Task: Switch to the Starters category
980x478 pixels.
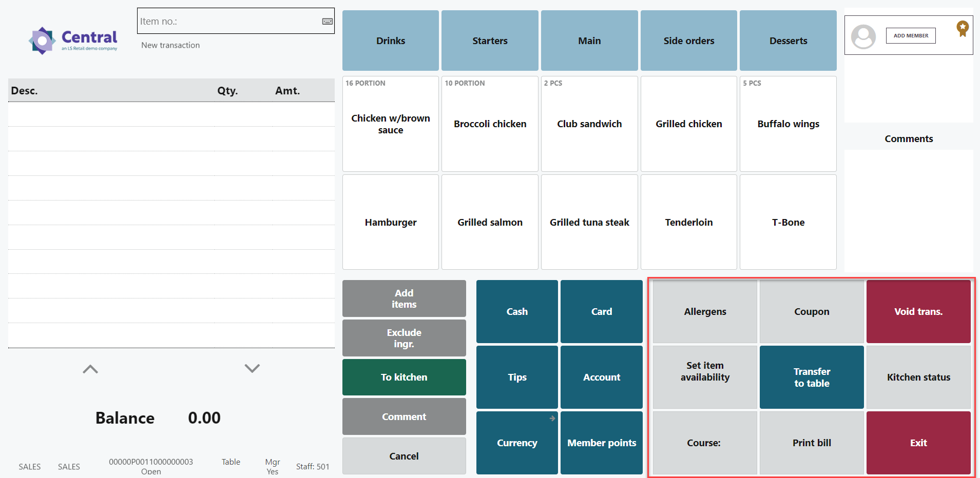Action: tap(490, 41)
